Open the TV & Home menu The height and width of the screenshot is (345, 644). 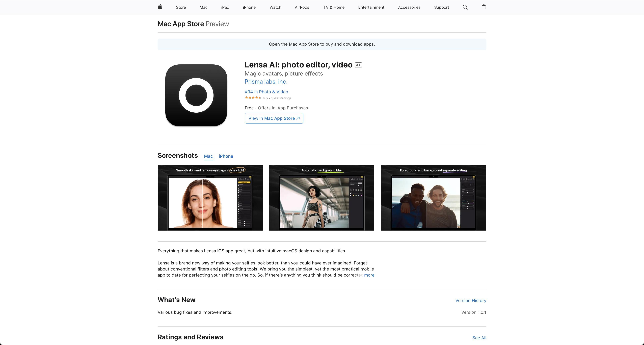(x=334, y=7)
